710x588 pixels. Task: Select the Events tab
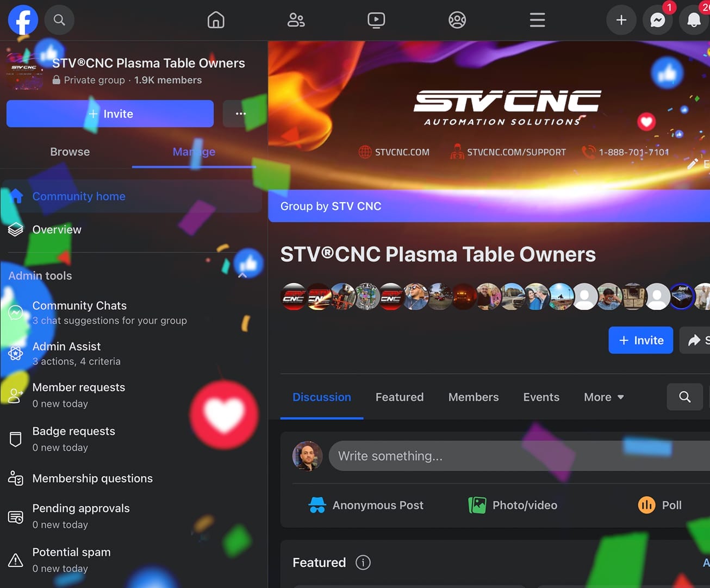coord(541,397)
